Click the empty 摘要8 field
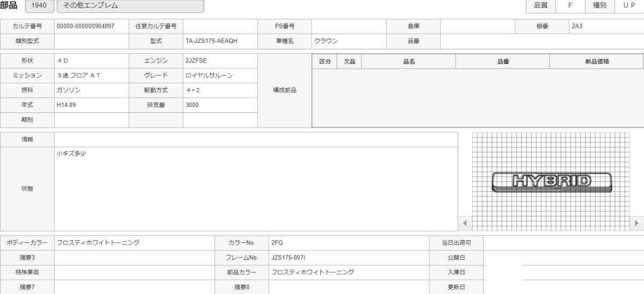The height and width of the screenshot is (294, 644). (x=349, y=287)
